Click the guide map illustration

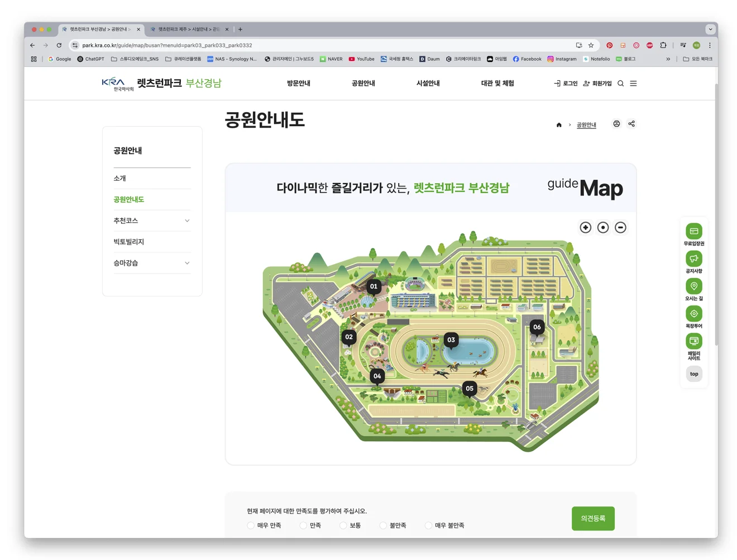coord(430,341)
